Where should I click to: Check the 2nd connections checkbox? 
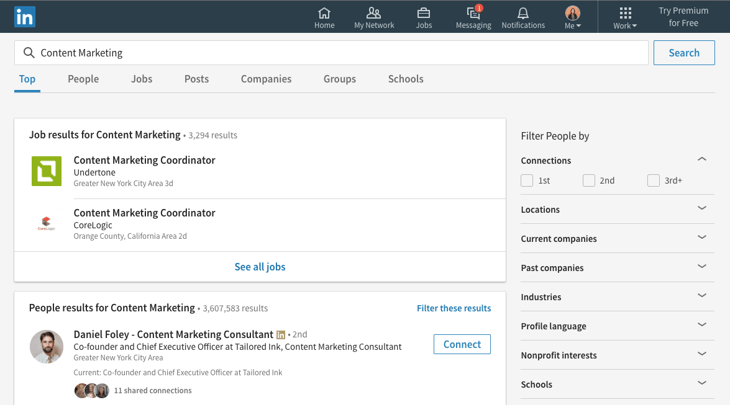[x=589, y=181]
